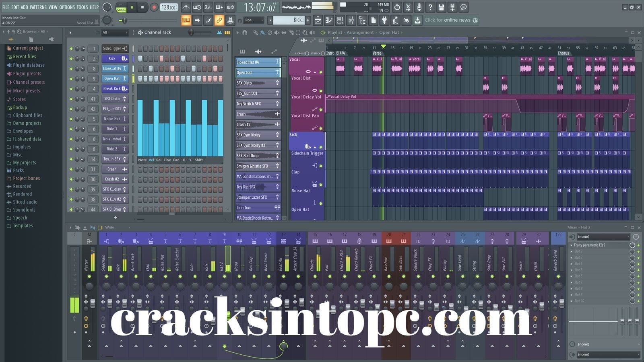Screen dimensions: 644x362
Task: Adjust the Channel rack swing slider
Action: (200, 33)
